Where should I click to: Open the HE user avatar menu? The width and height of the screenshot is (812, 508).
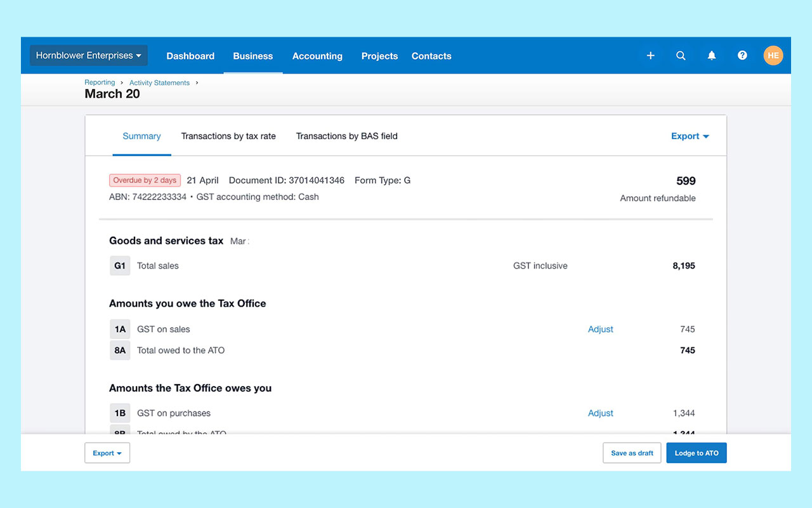(x=773, y=56)
